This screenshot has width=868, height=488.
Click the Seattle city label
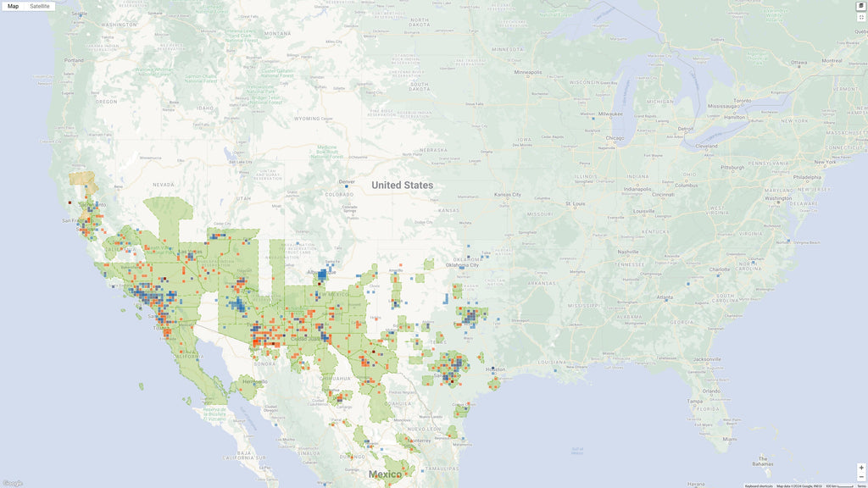pyautogui.click(x=79, y=14)
